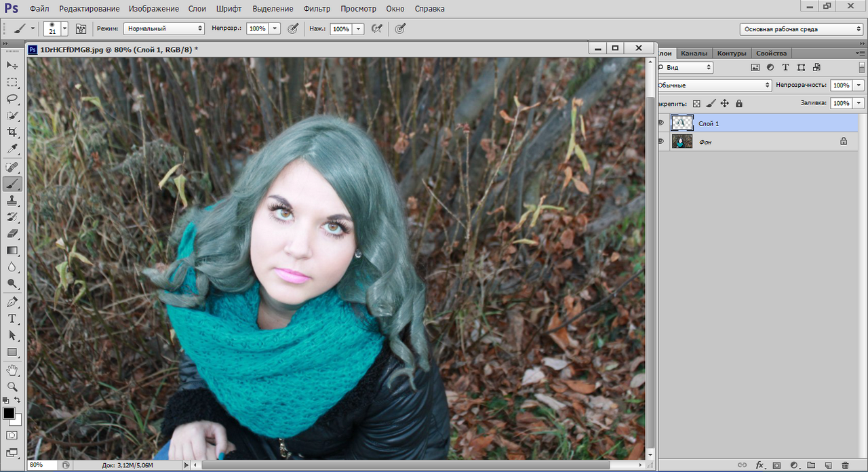868x472 pixels.
Task: Expand the Основная рабочая среда workspace dropdown
Action: click(801, 29)
